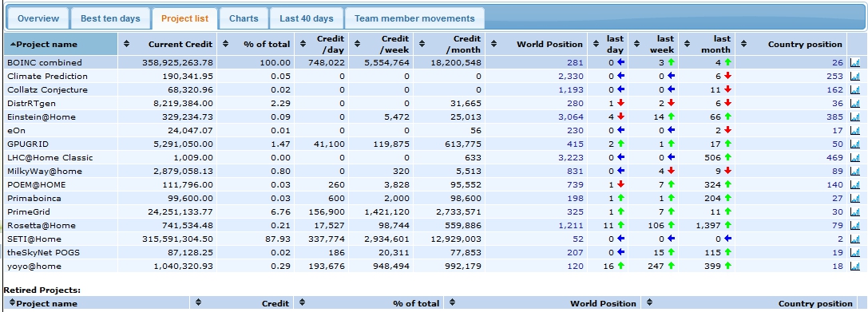
Task: Sort table by Credit /month column
Action: coord(450,44)
